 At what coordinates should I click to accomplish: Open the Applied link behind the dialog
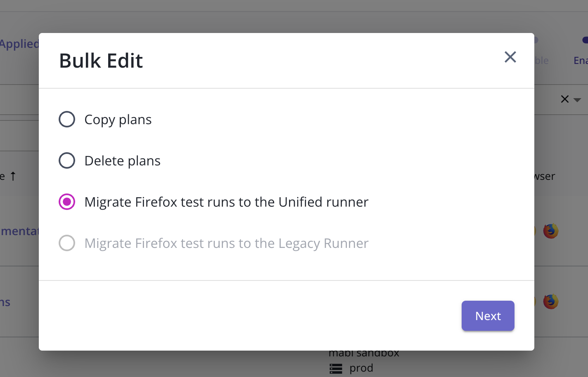pos(19,44)
